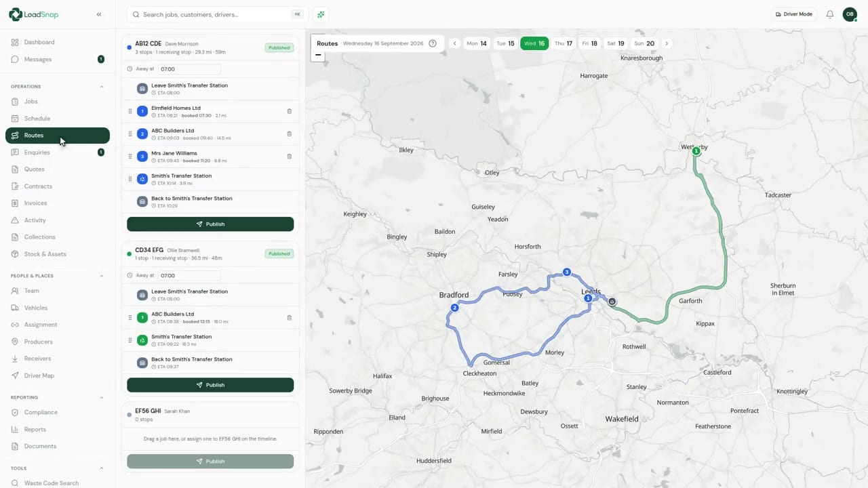Click the green sparkle AI icon
The width and height of the screenshot is (868, 488).
tap(321, 14)
